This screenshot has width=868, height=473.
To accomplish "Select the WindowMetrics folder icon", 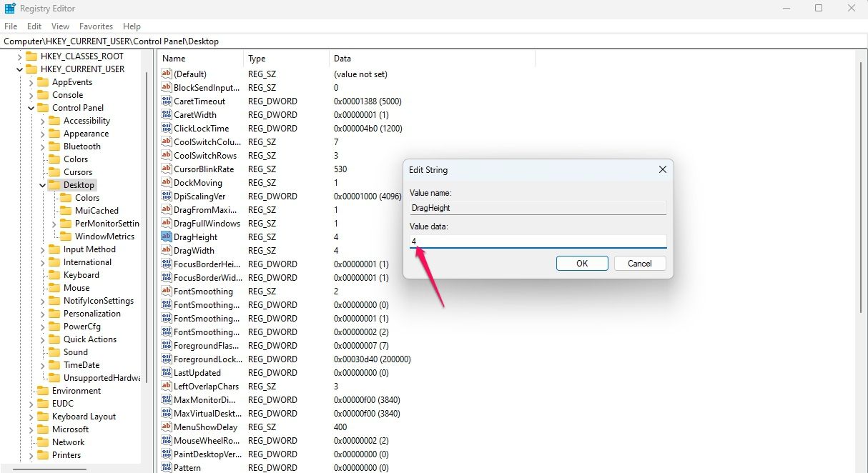I will [x=66, y=236].
